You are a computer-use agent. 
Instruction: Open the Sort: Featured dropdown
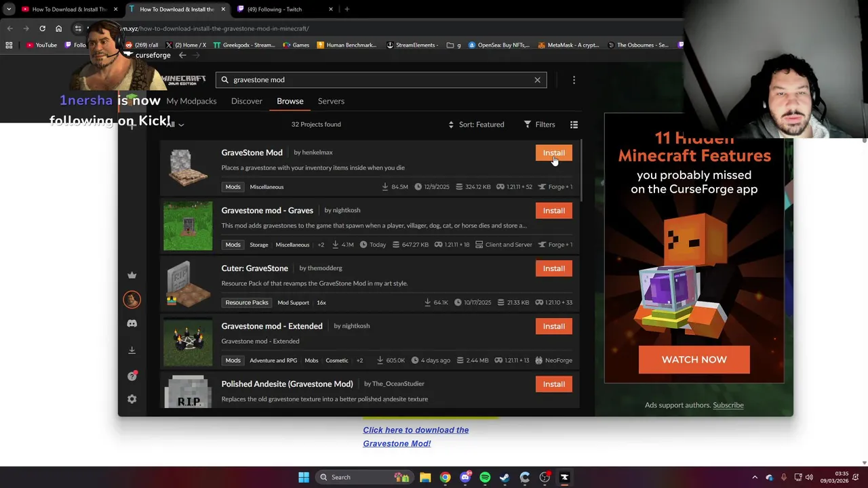(x=476, y=125)
